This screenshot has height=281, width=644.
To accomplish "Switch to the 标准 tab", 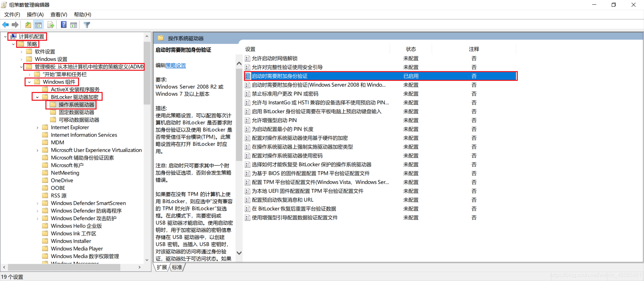I will click(177, 267).
